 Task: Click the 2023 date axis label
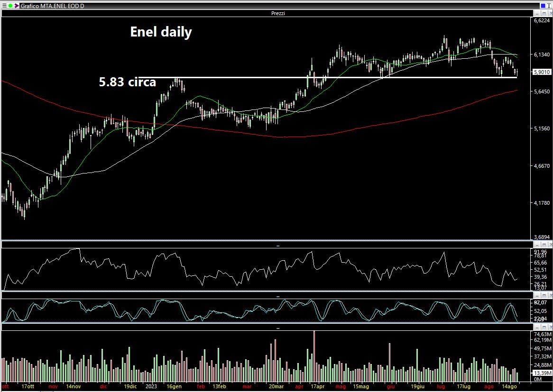coord(151,386)
